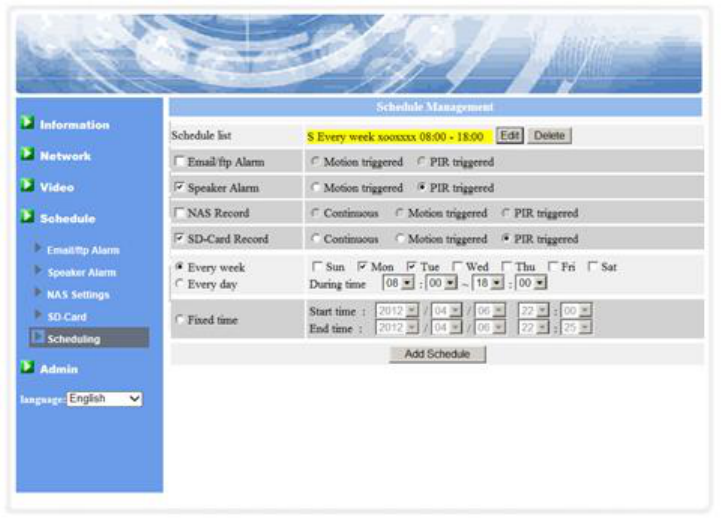The height and width of the screenshot is (522, 724).
Task: Click the triangle icon beside SD-Card
Action: click(38, 315)
